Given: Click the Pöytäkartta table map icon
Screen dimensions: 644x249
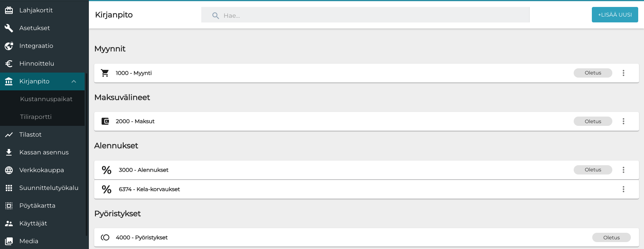Looking at the screenshot, I should (x=9, y=206).
